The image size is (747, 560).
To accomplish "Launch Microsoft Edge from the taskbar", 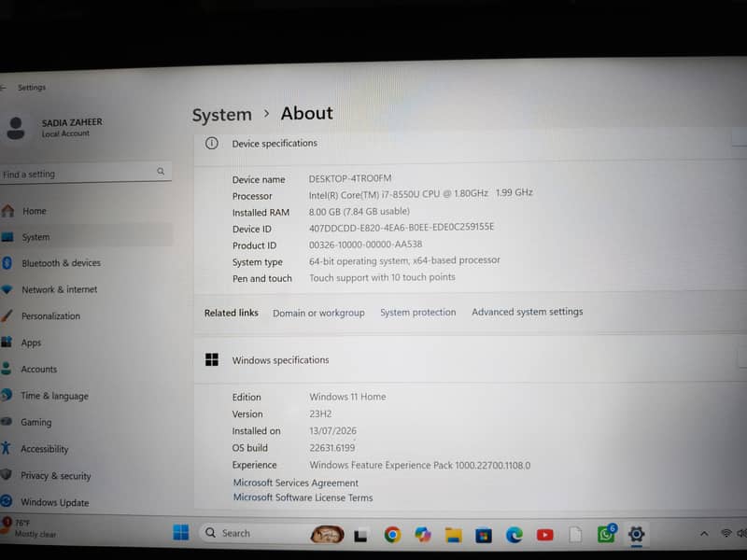I will click(x=514, y=535).
